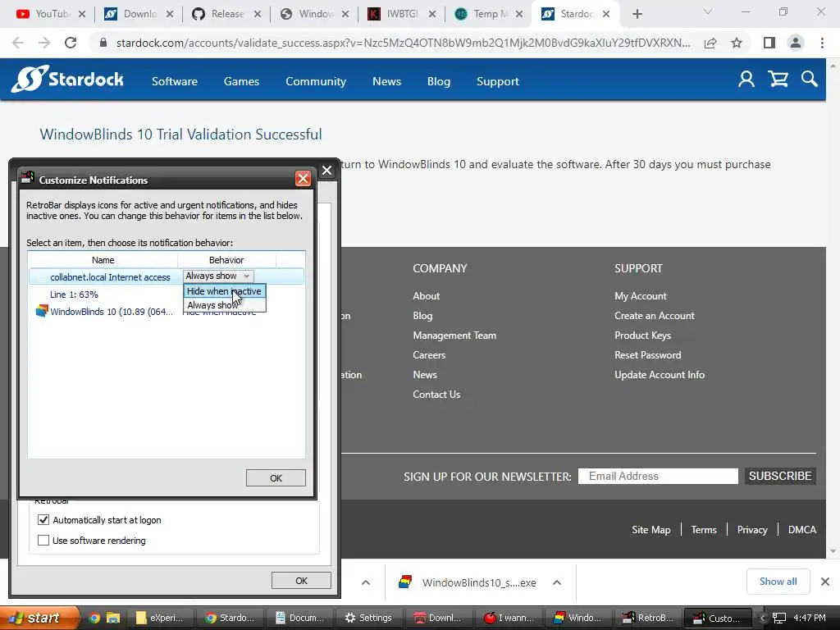Click Chrome quick launch icon in taskbar
Screen dimensions: 840x630
[x=94, y=618]
